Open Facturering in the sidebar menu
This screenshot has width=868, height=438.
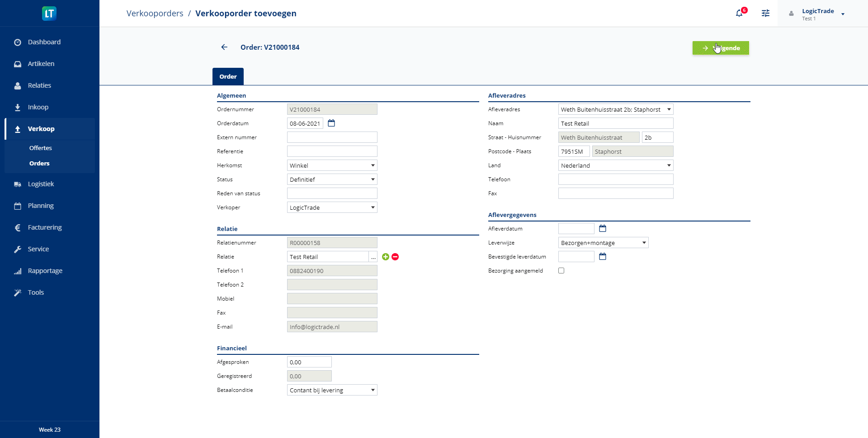point(45,227)
